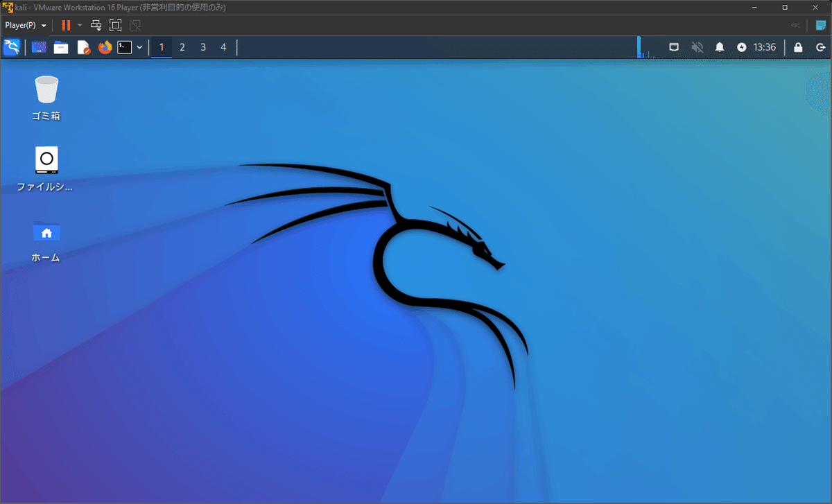Open the power manager lightning icon
This screenshot has height=504, width=832.
[742, 47]
